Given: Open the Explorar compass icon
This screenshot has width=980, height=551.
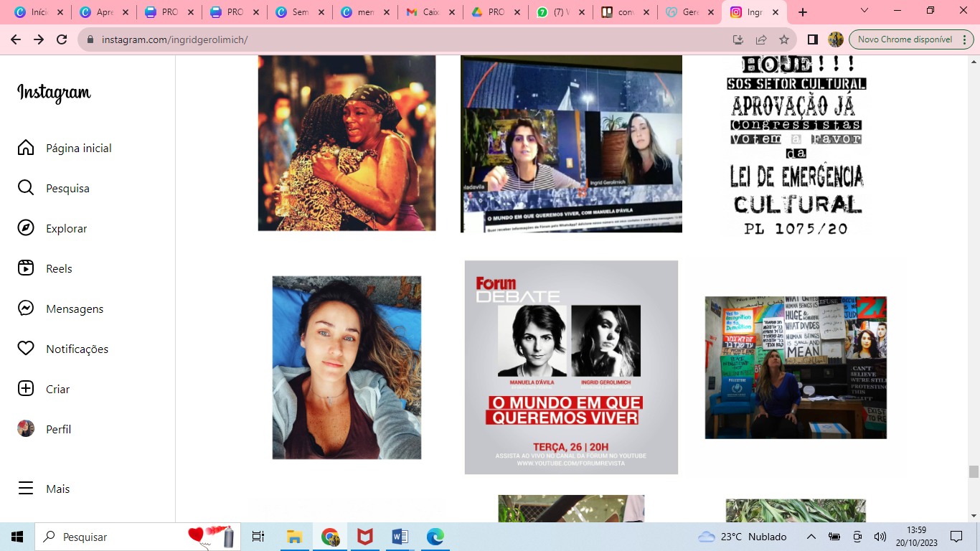Looking at the screenshot, I should click(x=26, y=228).
